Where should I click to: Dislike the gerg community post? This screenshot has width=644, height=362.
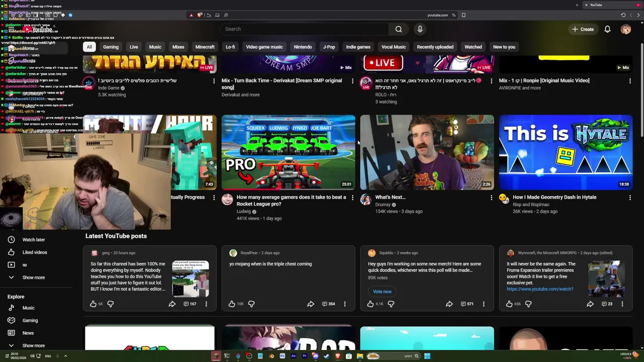110,304
